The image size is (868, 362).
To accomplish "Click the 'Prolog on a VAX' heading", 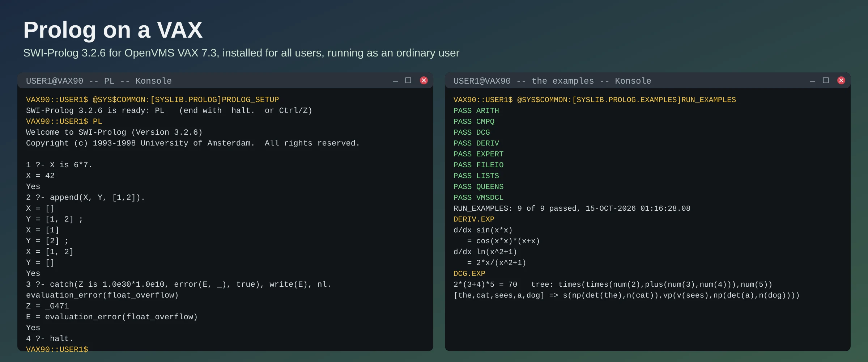I will (x=113, y=30).
